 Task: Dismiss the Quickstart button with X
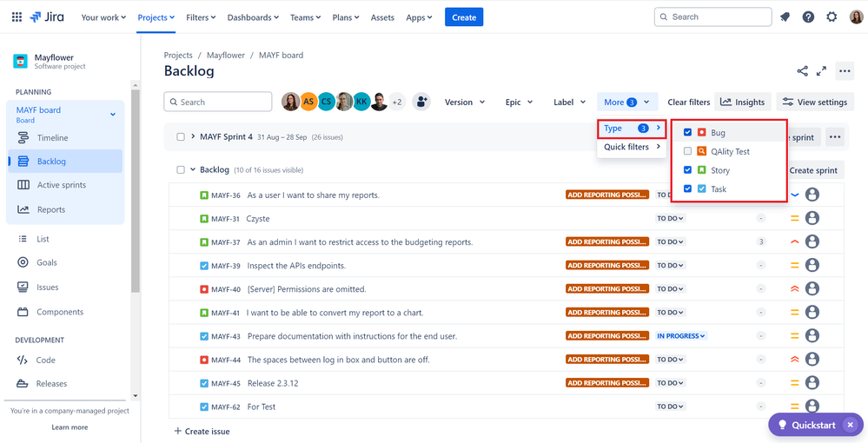click(851, 426)
